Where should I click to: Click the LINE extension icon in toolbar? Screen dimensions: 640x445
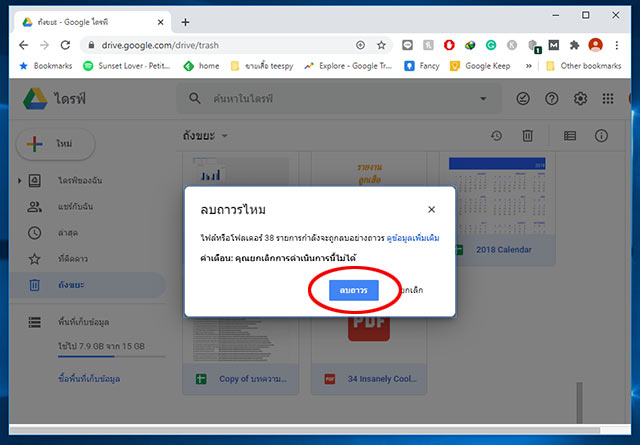(407, 45)
